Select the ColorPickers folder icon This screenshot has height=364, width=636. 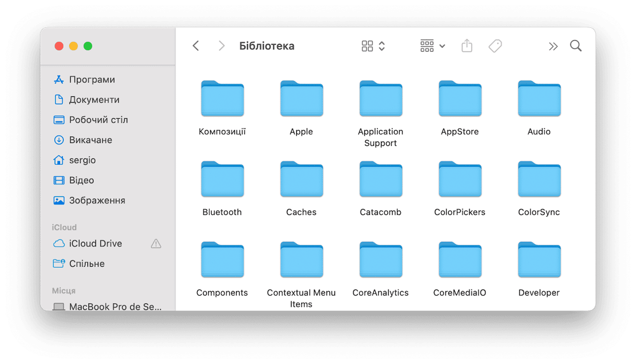(460, 179)
